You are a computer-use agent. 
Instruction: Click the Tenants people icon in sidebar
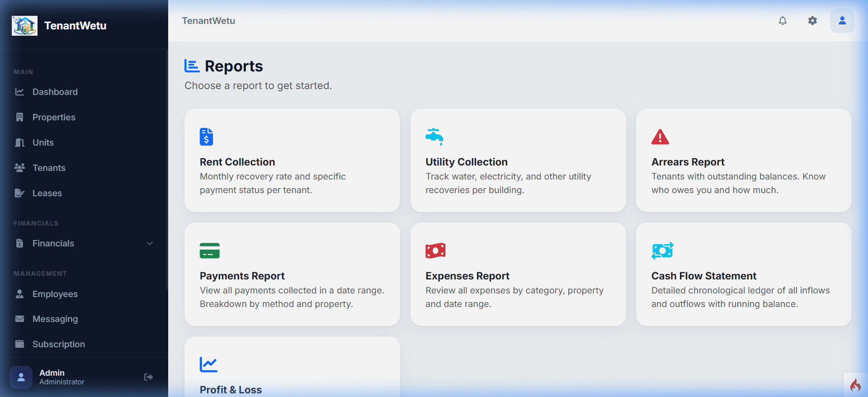19,168
